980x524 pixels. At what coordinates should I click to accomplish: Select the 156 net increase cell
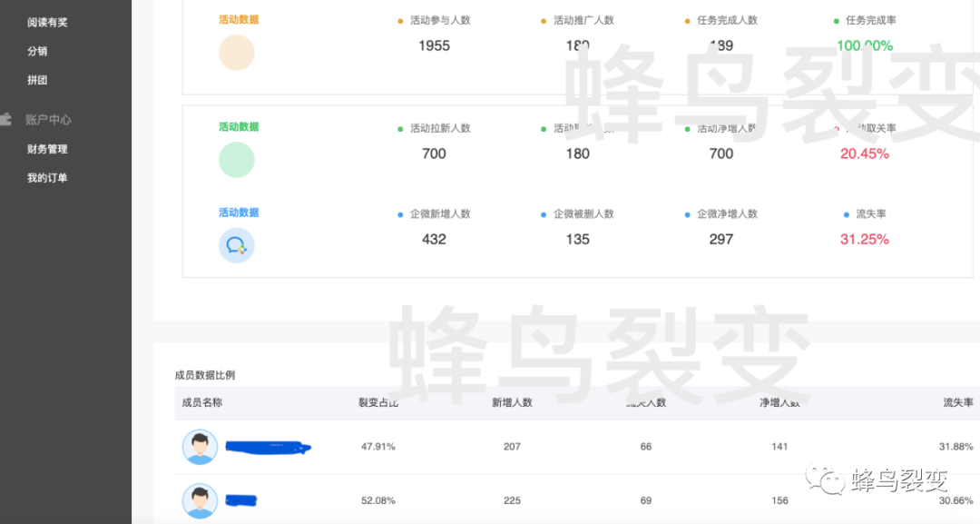coord(779,500)
